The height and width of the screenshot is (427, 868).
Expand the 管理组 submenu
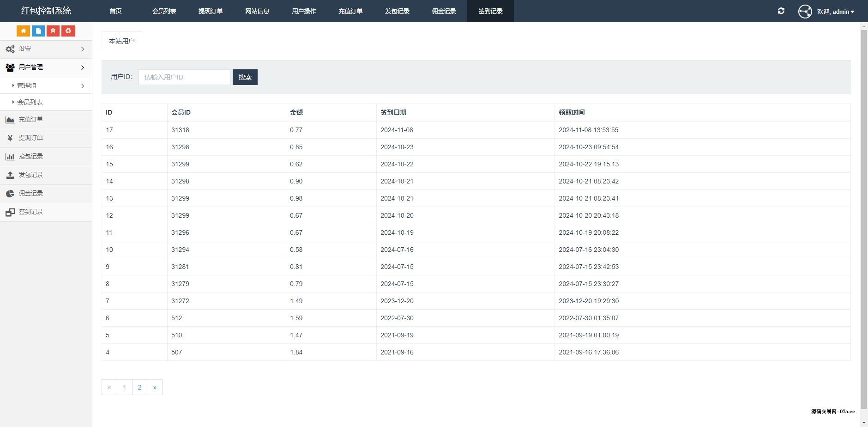coord(46,86)
